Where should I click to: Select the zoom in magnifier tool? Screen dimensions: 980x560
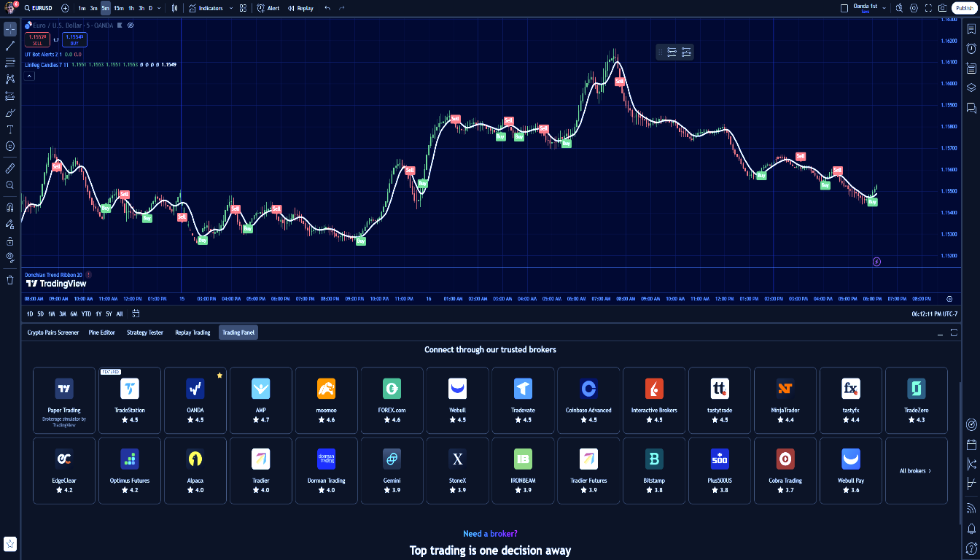point(10,185)
